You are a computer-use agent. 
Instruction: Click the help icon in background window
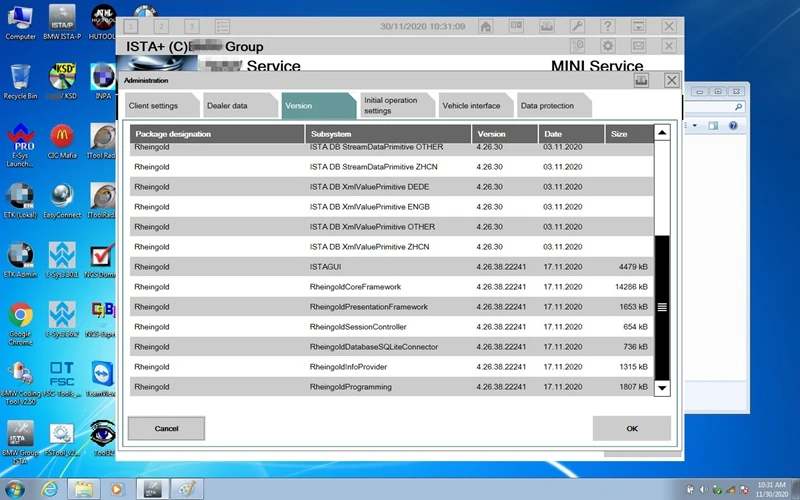[x=733, y=126]
